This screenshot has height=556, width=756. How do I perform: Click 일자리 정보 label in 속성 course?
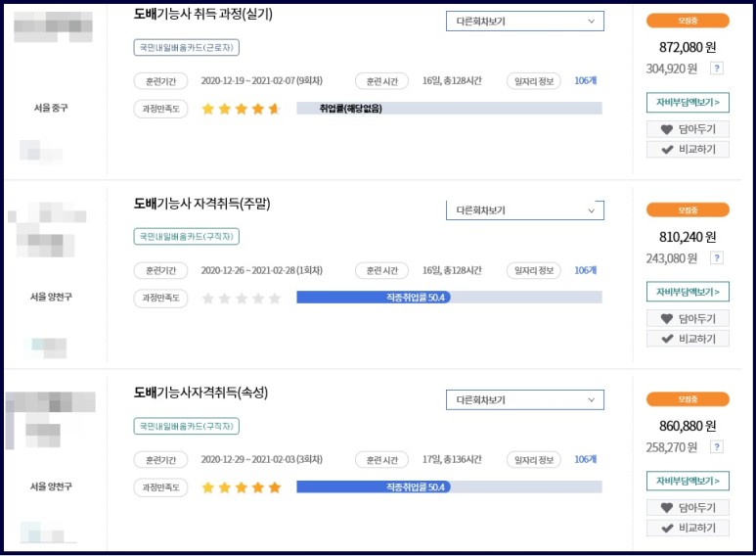pos(534,459)
